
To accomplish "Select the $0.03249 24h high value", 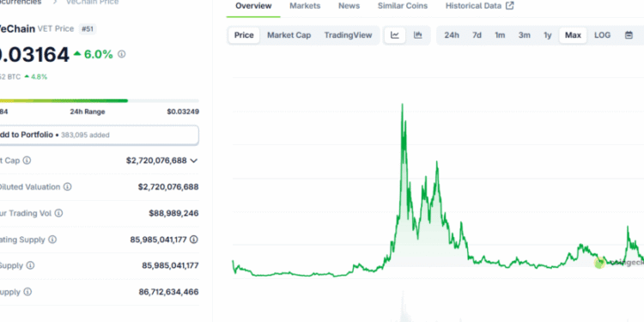I will point(183,112).
